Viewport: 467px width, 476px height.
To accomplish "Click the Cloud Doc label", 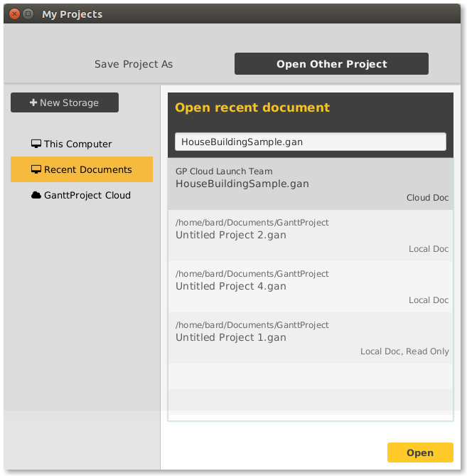I will tap(428, 198).
